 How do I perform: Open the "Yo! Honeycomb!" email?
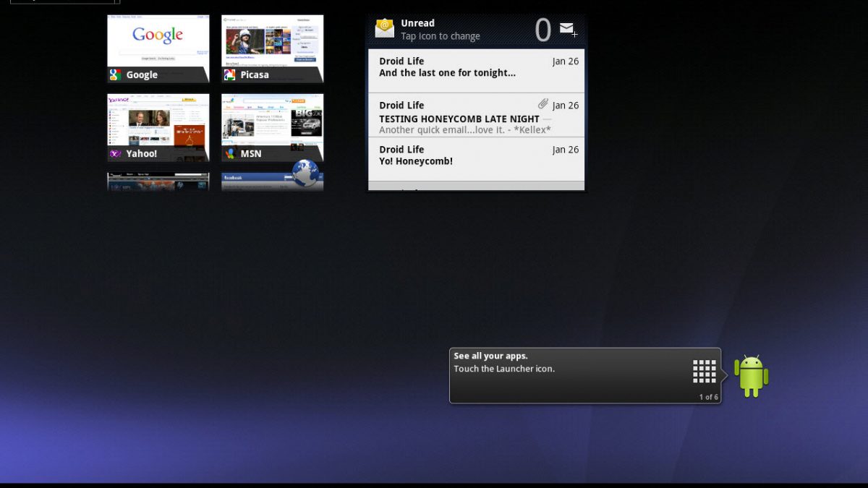(476, 159)
